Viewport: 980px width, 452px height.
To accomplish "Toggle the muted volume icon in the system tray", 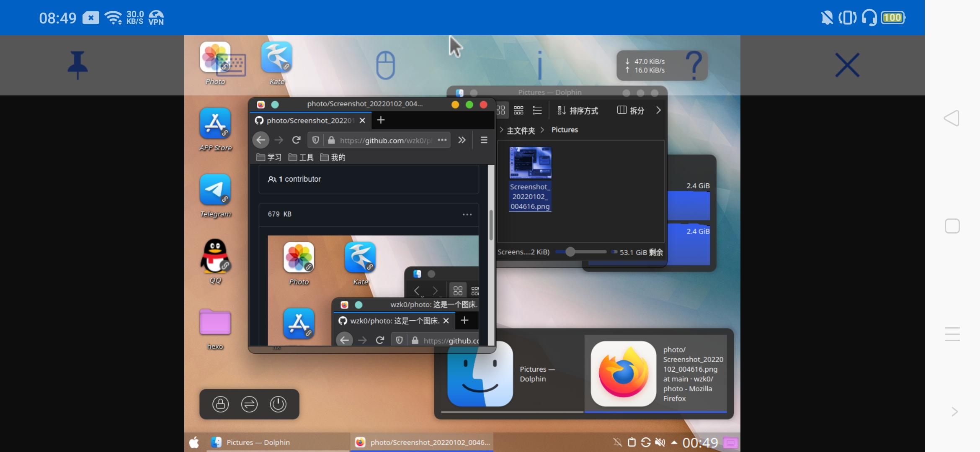I will point(660,442).
